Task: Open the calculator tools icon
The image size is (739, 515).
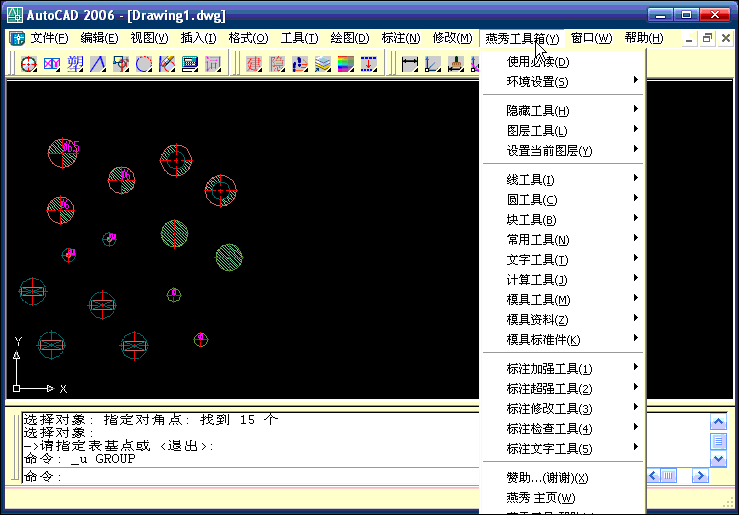Action: 190,64
